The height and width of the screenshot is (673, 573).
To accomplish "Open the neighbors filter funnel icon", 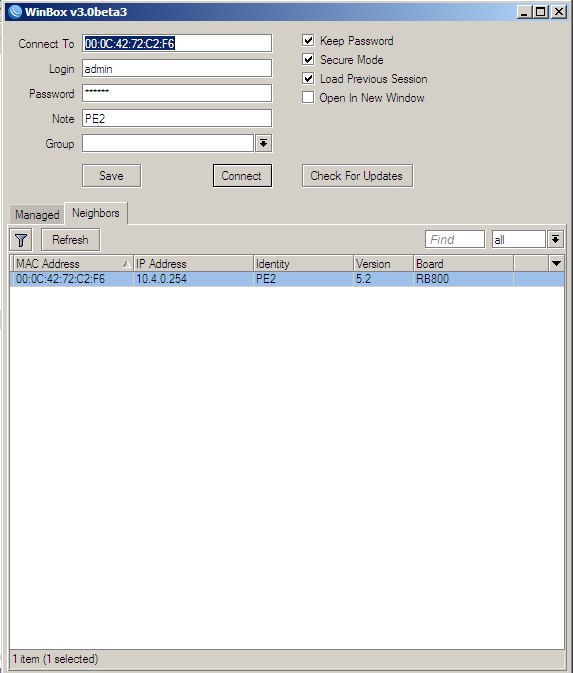I will click(x=21, y=239).
